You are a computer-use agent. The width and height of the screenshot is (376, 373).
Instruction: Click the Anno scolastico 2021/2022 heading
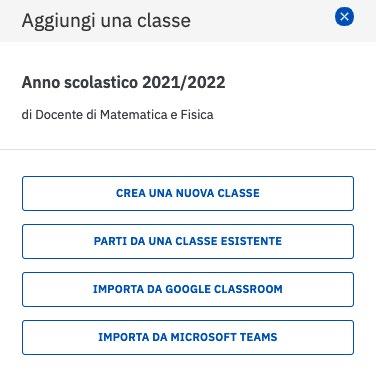click(123, 82)
